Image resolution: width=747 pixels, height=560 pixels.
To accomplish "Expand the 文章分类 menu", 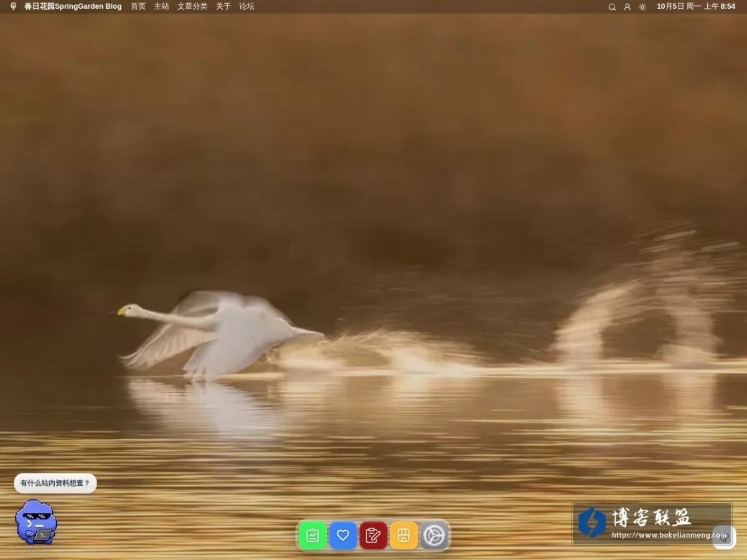I will point(192,6).
